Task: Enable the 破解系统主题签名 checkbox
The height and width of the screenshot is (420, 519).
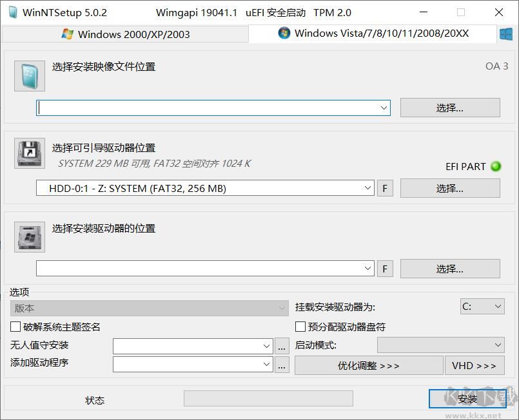Action: (x=15, y=327)
